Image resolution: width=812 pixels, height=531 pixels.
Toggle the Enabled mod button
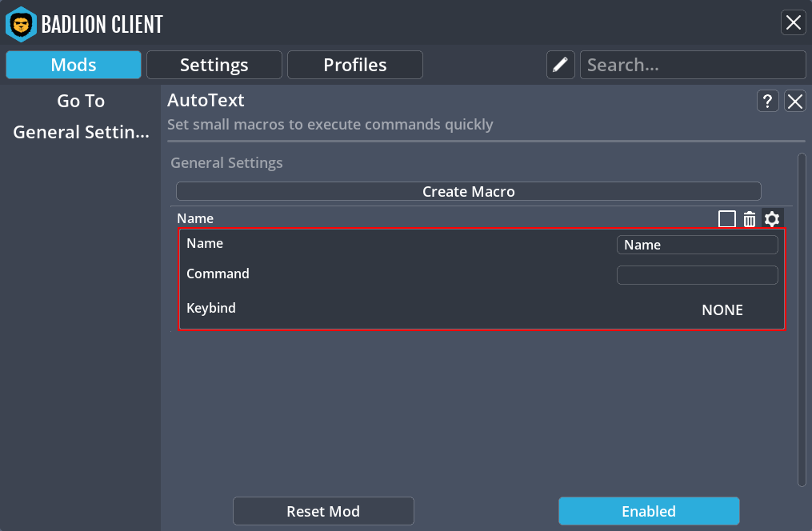point(649,511)
